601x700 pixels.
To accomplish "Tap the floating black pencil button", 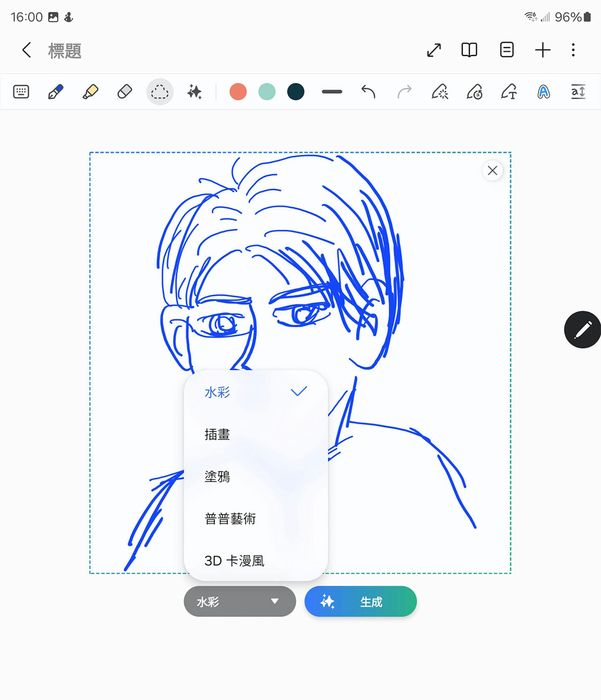I will [582, 330].
